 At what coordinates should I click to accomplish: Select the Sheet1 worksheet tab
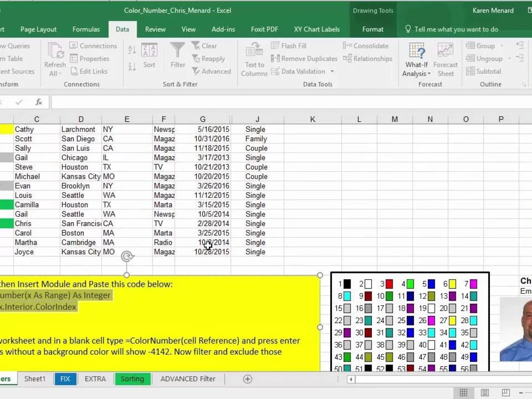point(35,379)
